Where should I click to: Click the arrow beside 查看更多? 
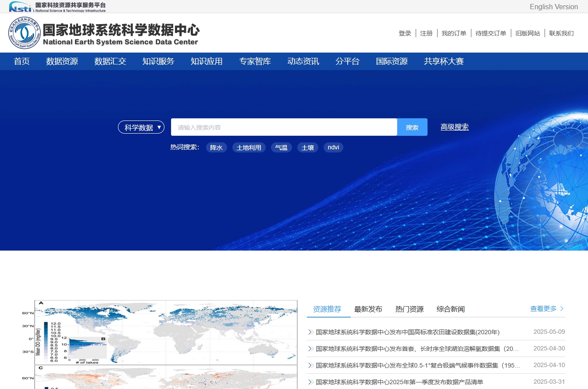point(562,309)
